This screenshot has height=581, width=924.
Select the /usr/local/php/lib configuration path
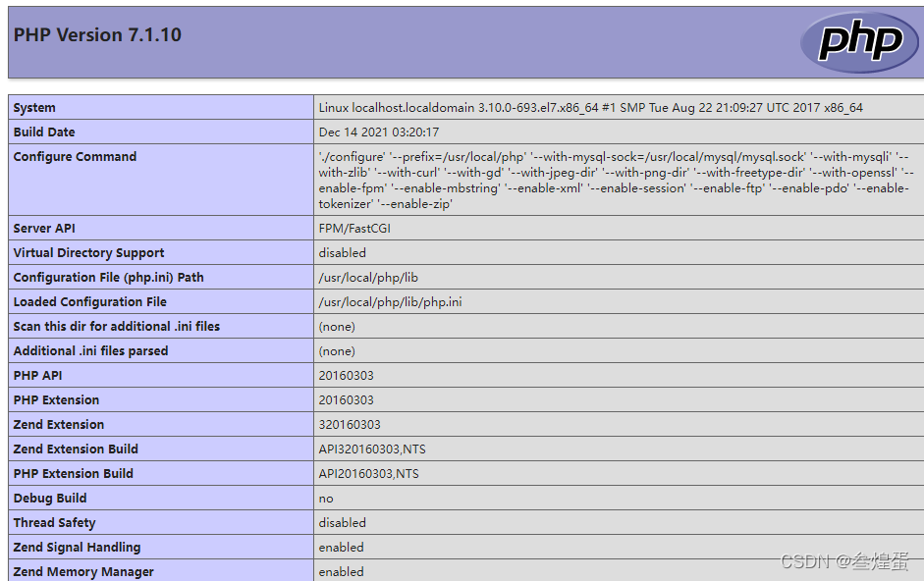tap(369, 277)
